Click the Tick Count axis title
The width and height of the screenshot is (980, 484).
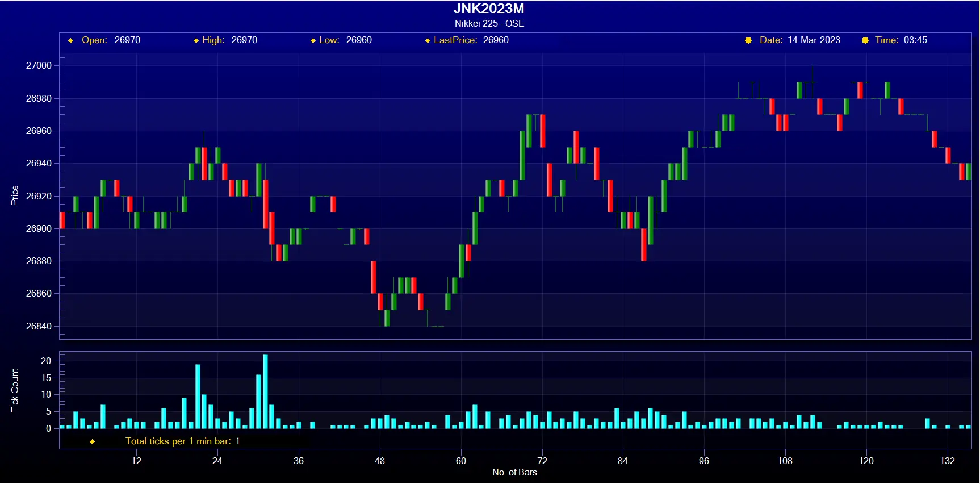(15, 390)
